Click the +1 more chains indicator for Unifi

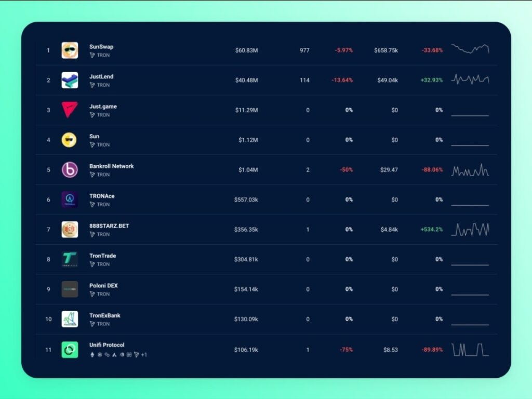coord(144,354)
